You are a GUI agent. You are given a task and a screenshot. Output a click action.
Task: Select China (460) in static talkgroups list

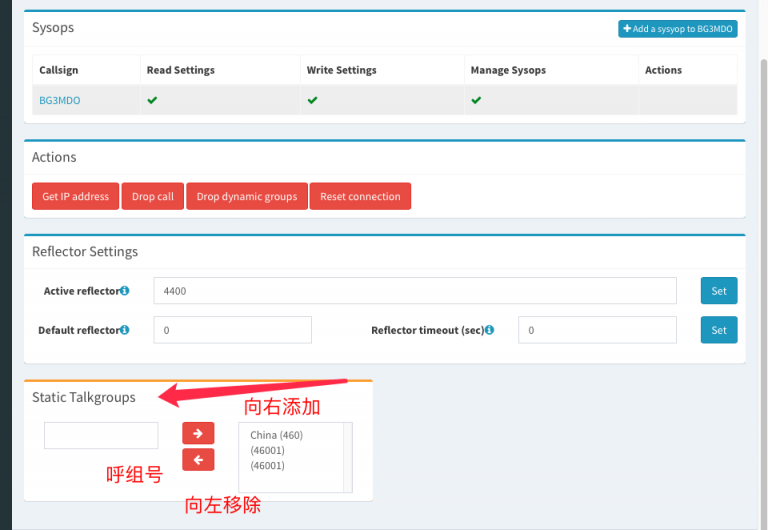click(276, 435)
